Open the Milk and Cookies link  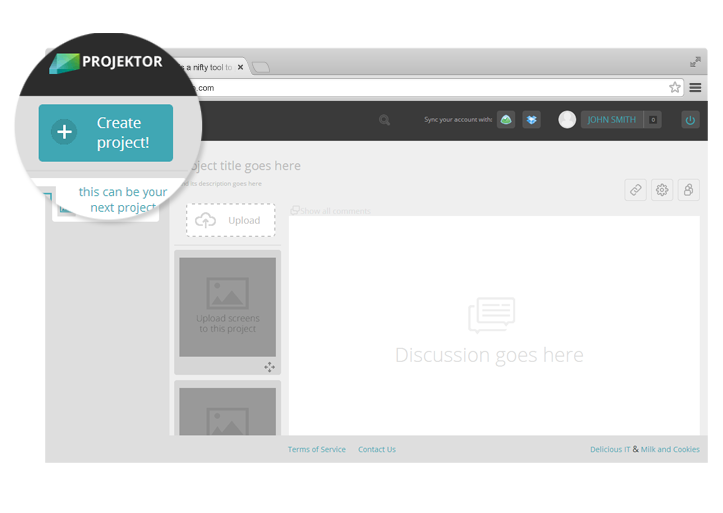coord(670,449)
